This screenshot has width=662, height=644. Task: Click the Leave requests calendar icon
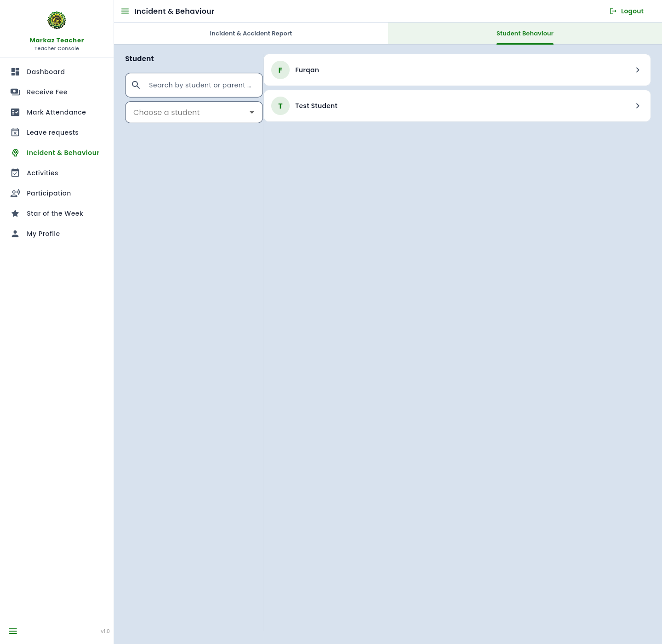point(15,132)
